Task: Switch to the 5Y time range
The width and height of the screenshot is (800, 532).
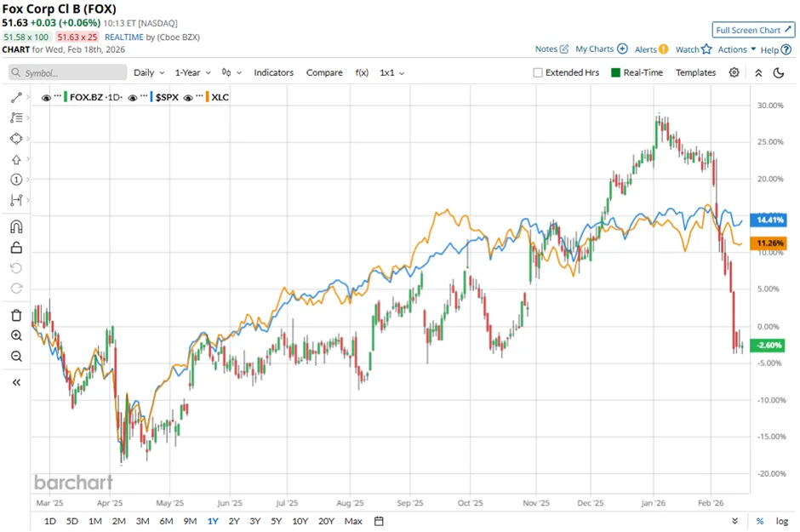Action: point(277,521)
